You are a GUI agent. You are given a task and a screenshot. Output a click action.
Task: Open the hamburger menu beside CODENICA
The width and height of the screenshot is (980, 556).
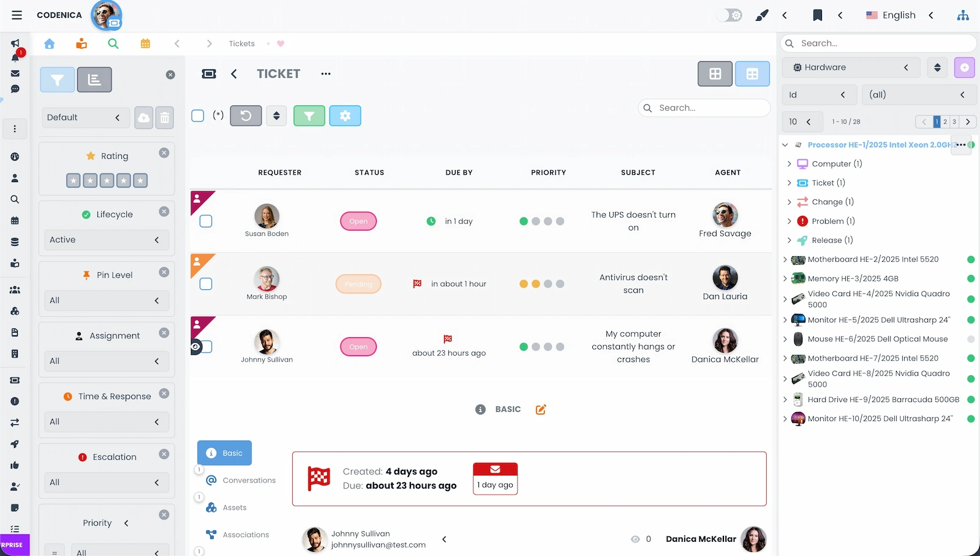[x=17, y=15]
